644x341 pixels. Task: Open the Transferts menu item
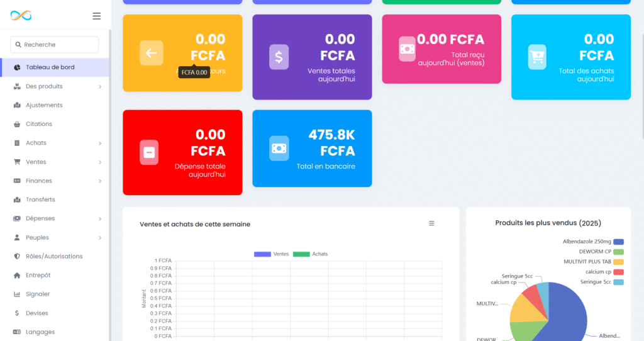(x=55, y=199)
